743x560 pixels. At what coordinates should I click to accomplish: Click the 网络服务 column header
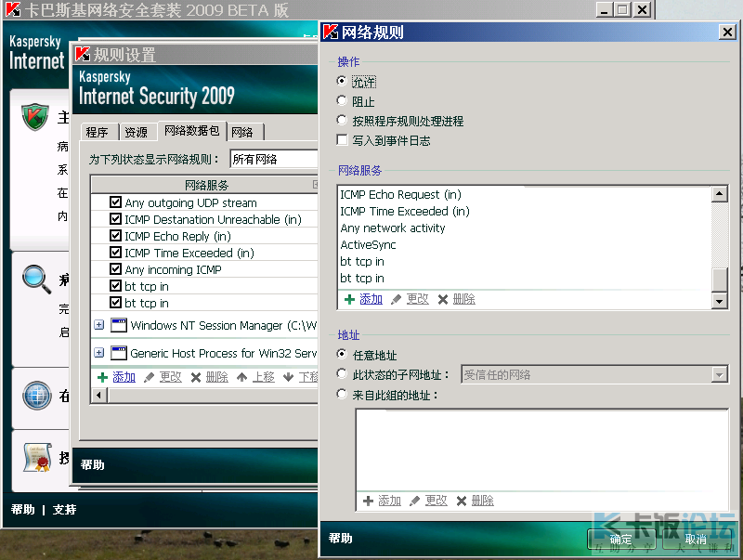click(x=204, y=185)
